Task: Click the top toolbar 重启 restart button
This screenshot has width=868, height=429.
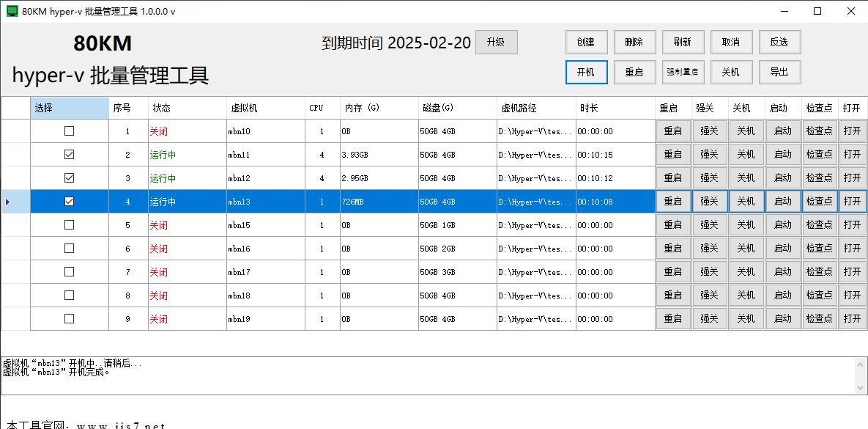Action: (634, 72)
